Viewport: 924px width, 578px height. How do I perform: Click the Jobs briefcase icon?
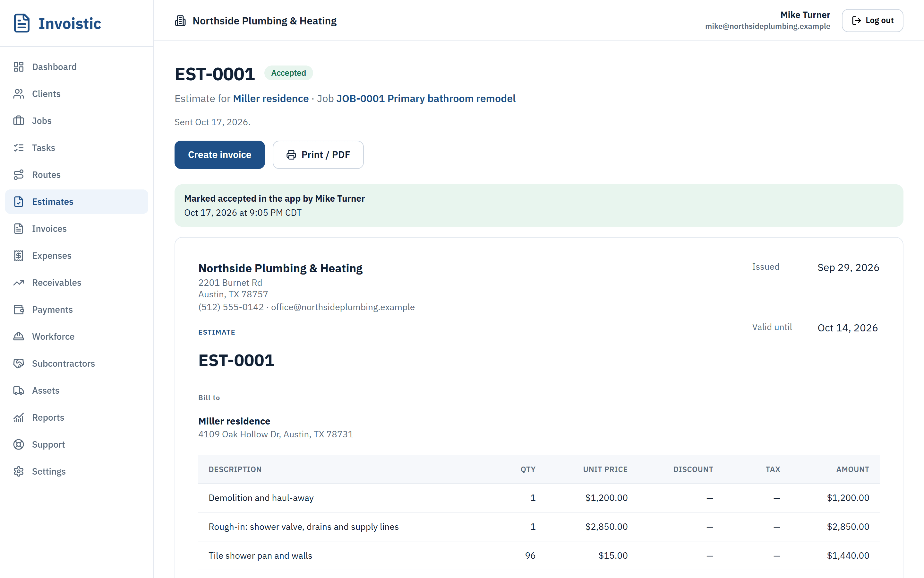pyautogui.click(x=19, y=121)
